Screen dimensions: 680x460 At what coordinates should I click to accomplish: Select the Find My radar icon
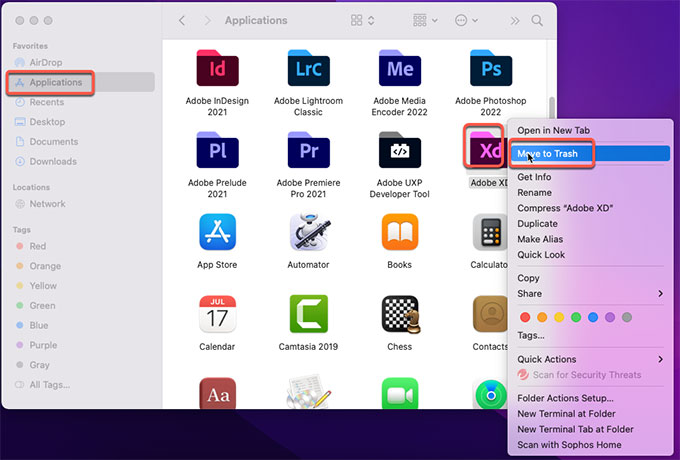tap(490, 394)
